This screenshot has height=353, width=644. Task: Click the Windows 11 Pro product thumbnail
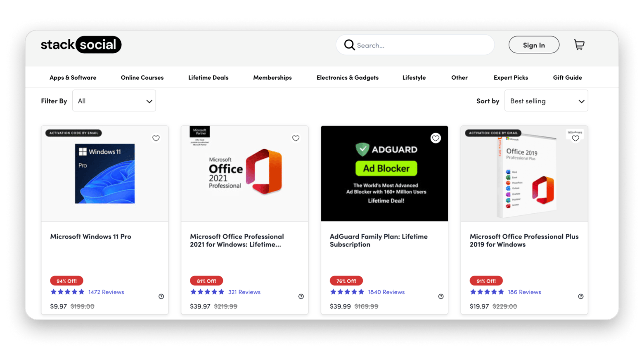[x=105, y=174]
